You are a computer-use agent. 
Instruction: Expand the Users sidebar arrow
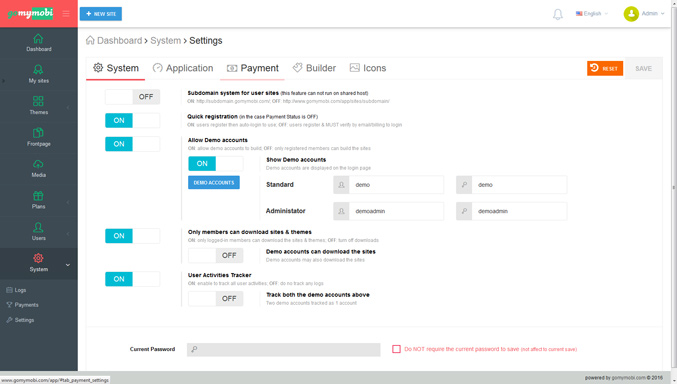point(68,234)
